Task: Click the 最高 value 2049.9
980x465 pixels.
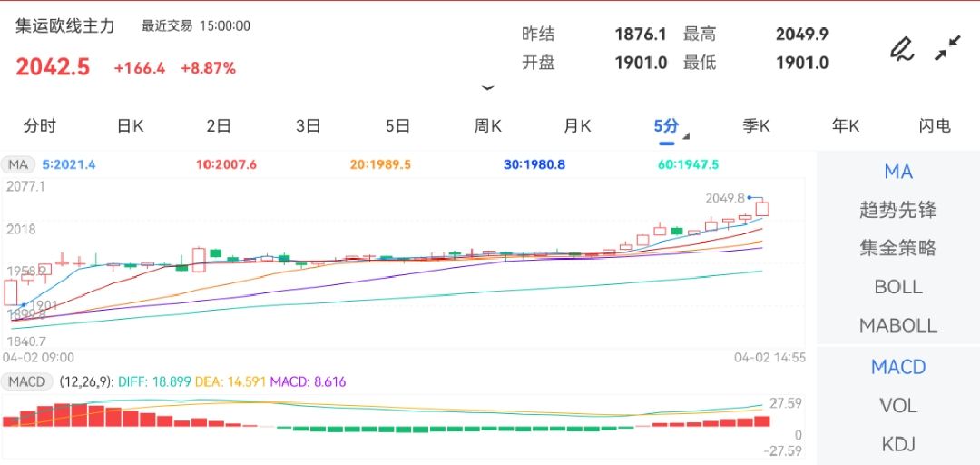Action: point(802,34)
